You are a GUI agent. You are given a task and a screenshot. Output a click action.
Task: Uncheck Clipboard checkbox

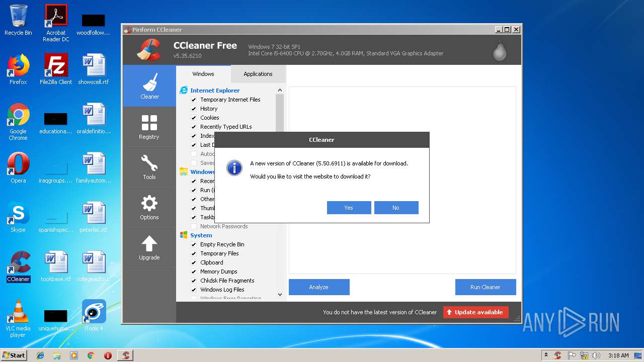coord(194,262)
